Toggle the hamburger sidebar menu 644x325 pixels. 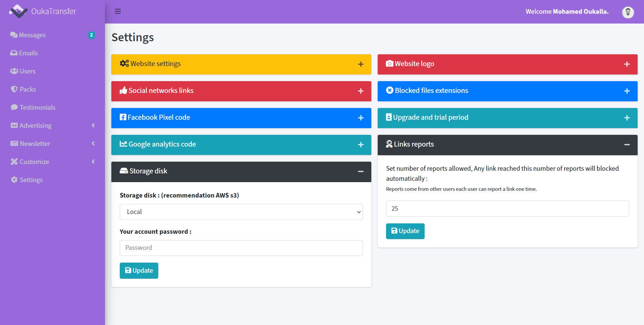tap(118, 11)
